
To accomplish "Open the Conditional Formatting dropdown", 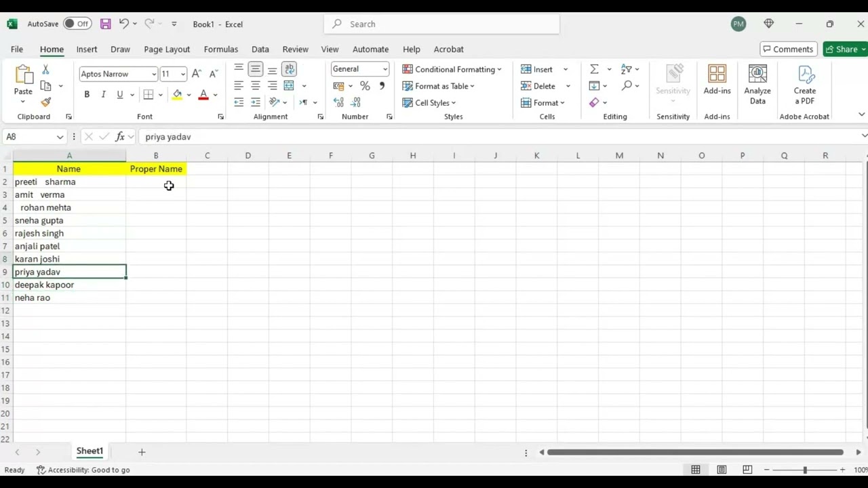I will (452, 69).
